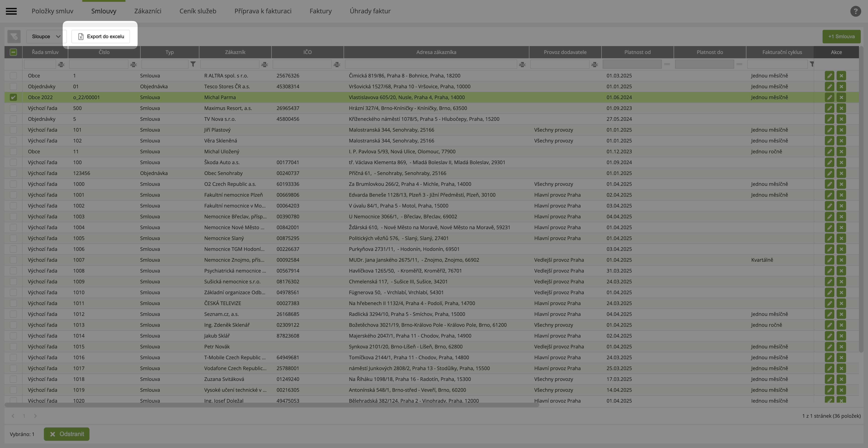
Task: Uncheck the selected Michal Parma row
Action: (x=13, y=97)
